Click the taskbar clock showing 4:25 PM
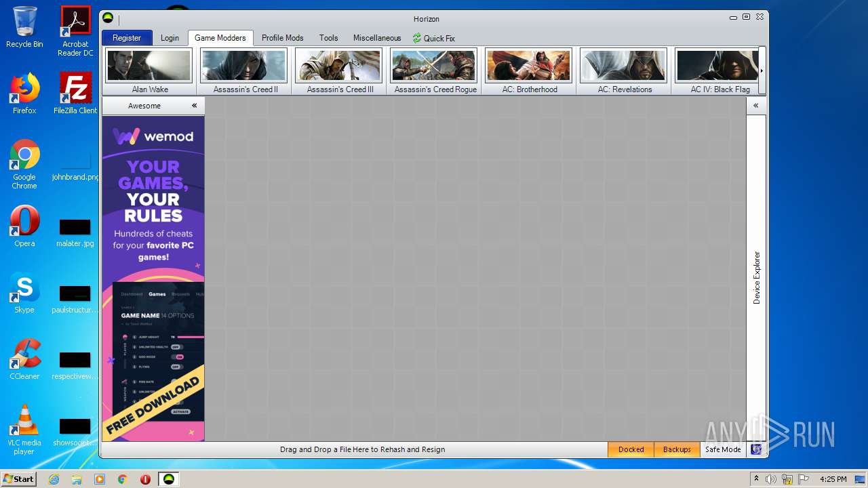Viewport: 868px width, 488px height. pos(833,479)
